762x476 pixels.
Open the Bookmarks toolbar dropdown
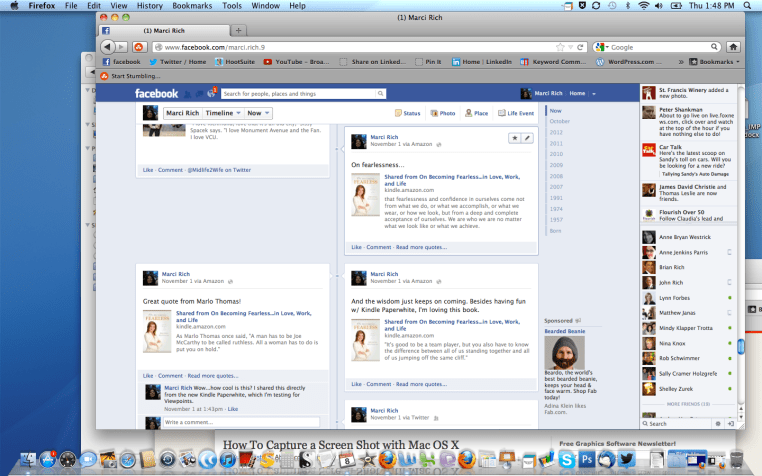(714, 61)
